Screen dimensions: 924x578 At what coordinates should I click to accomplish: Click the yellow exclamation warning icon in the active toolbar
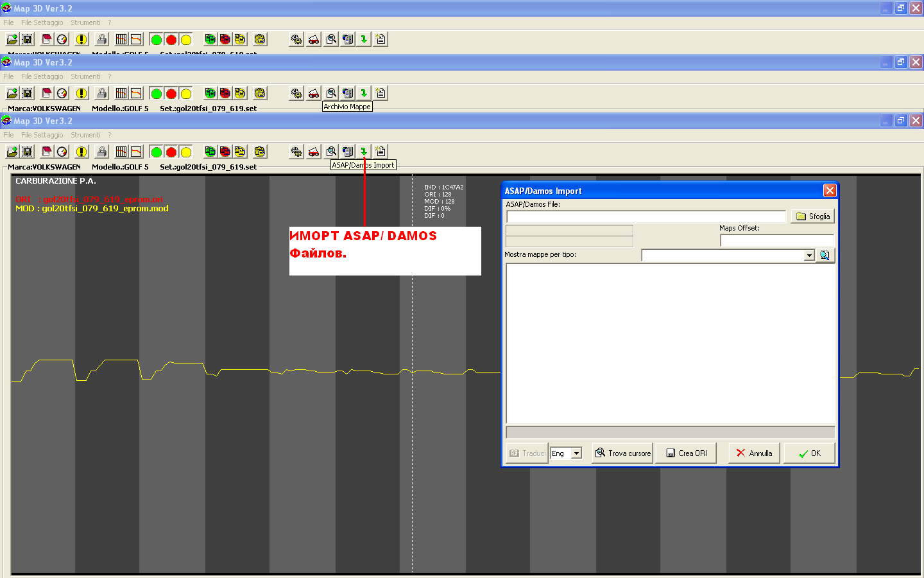(x=81, y=152)
